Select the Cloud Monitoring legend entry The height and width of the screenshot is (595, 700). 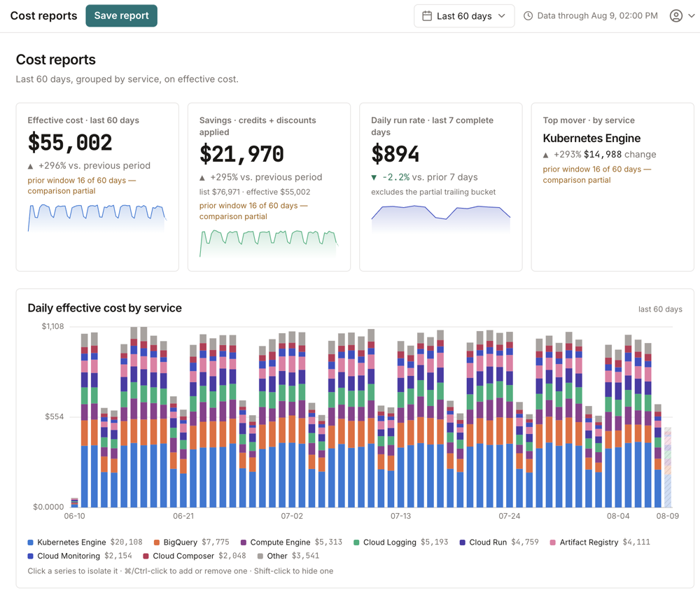tap(80, 556)
